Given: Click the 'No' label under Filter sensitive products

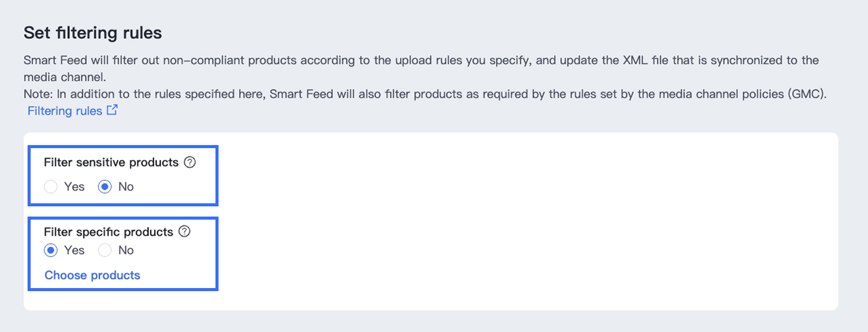Looking at the screenshot, I should (x=126, y=187).
